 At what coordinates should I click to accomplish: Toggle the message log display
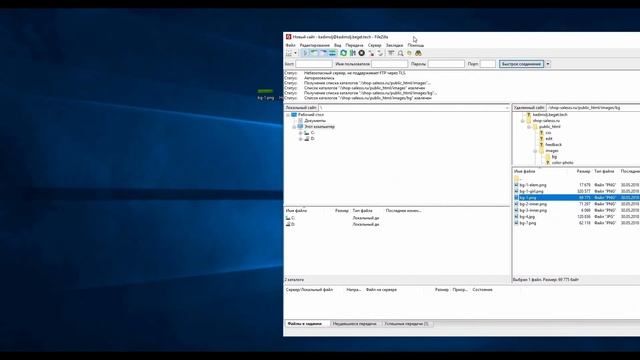tap(305, 53)
